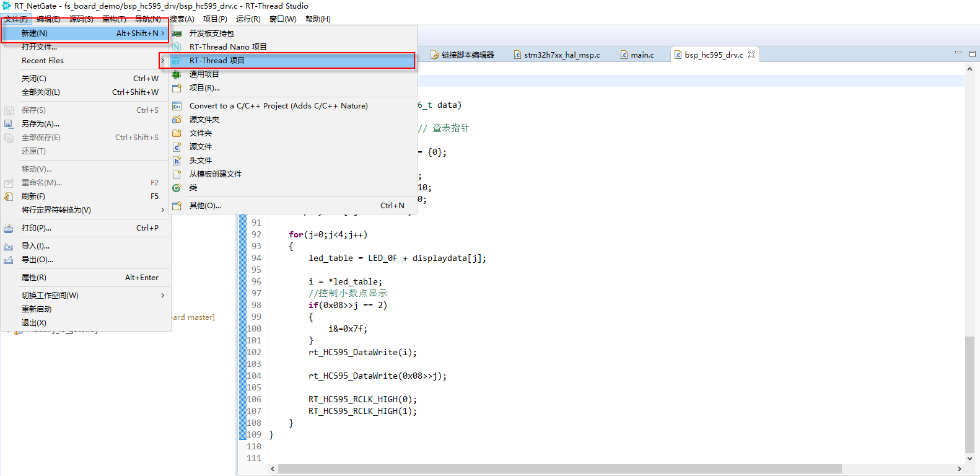Screen dimensions: 980x476
Task: Click the 通用项目 chip icon
Action: (177, 74)
